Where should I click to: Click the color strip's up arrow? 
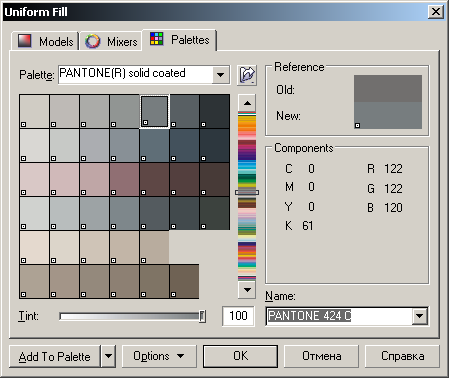[247, 103]
